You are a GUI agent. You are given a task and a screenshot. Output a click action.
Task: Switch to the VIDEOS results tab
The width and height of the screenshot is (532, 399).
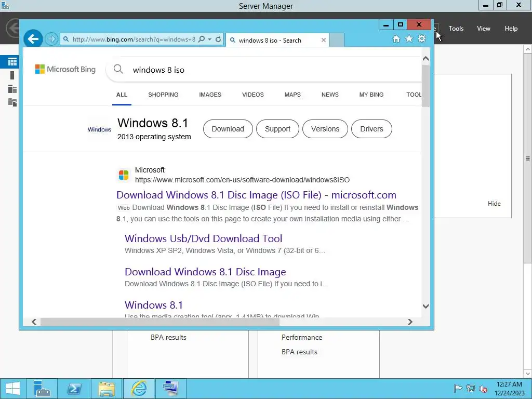point(253,95)
